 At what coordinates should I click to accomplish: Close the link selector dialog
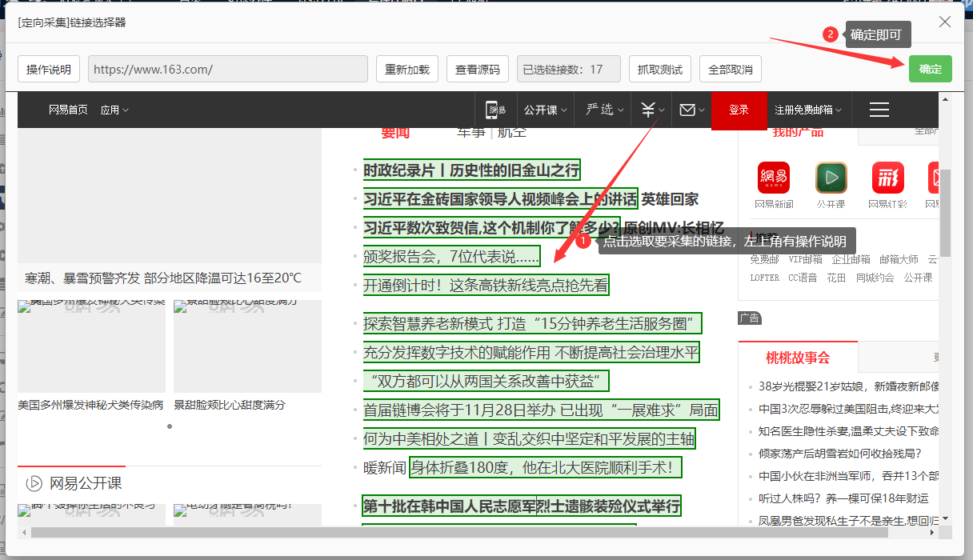[945, 22]
